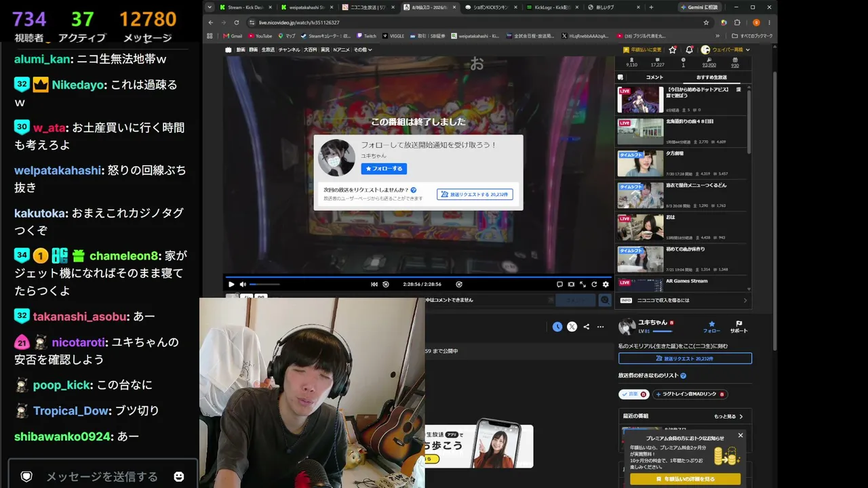Image resolution: width=868 pixels, height=488 pixels.
Task: Open the 大百科 menu item
Action: tap(310, 49)
